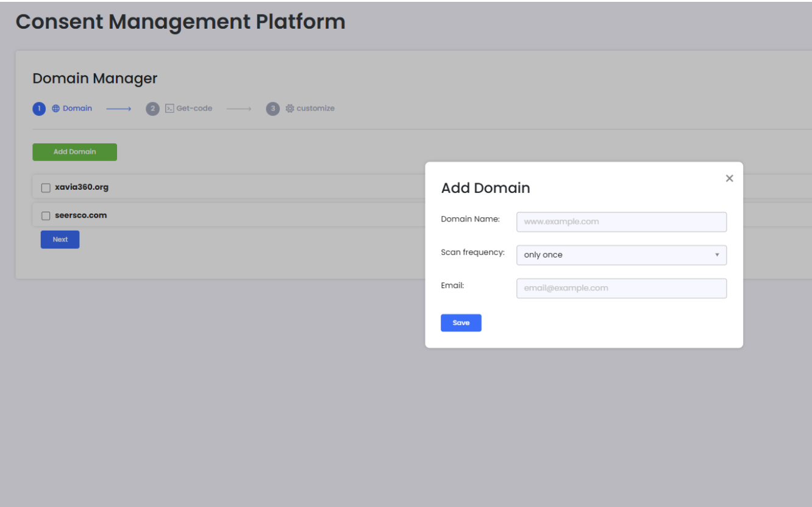Select the step 1 numbered circle
The width and height of the screenshot is (812, 507).
point(39,109)
